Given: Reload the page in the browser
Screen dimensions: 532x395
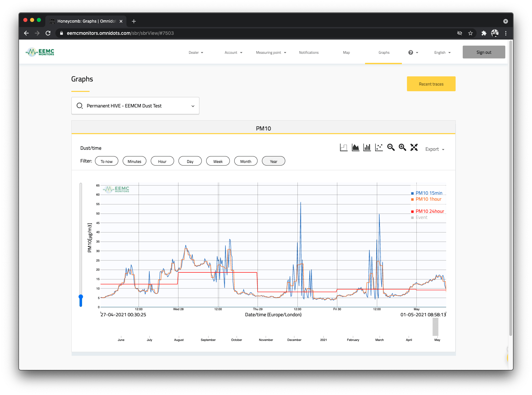Looking at the screenshot, I should pos(48,33).
